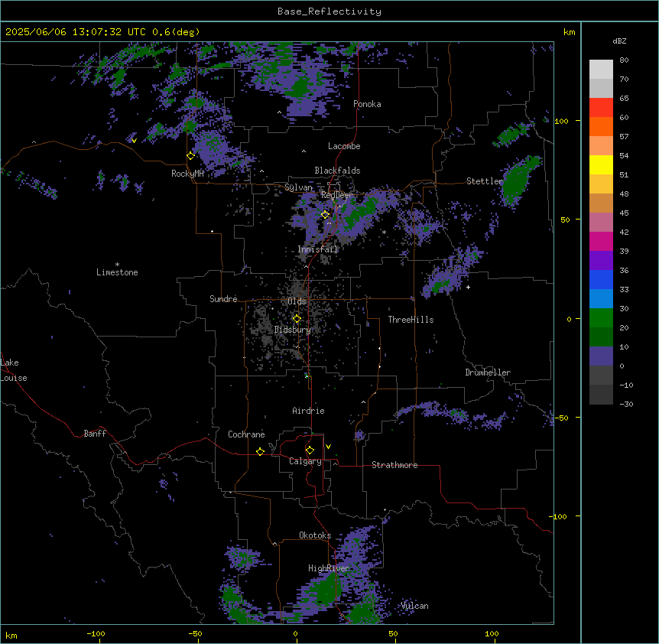Screen dimensions: 659x644
Task: Click the -50 tick on right km axis
Action: coord(562,418)
